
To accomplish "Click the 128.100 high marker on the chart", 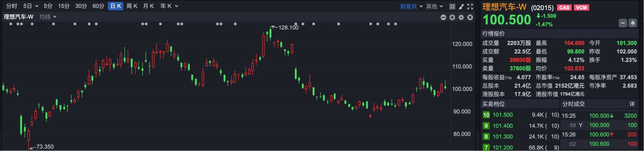I will 288,28.
